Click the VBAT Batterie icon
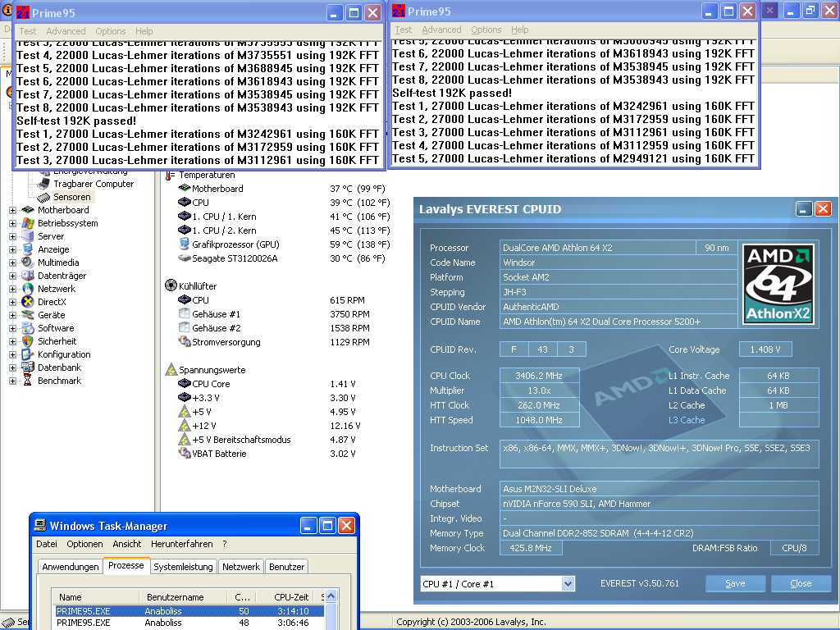Viewport: 840px width, 630px height. tap(185, 453)
